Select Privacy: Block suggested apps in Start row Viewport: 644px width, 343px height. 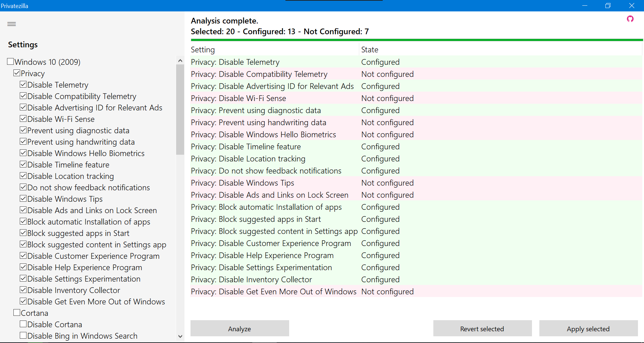tap(416, 219)
